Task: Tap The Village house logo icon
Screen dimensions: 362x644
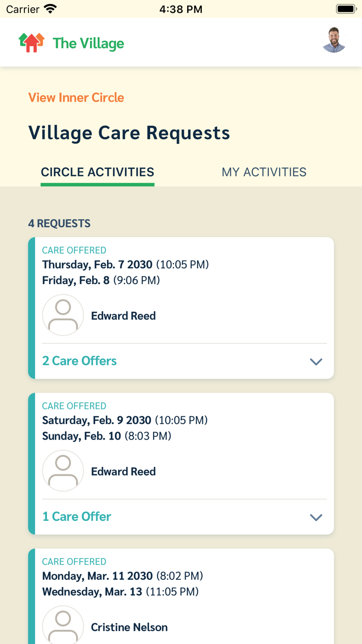Action: (32, 42)
